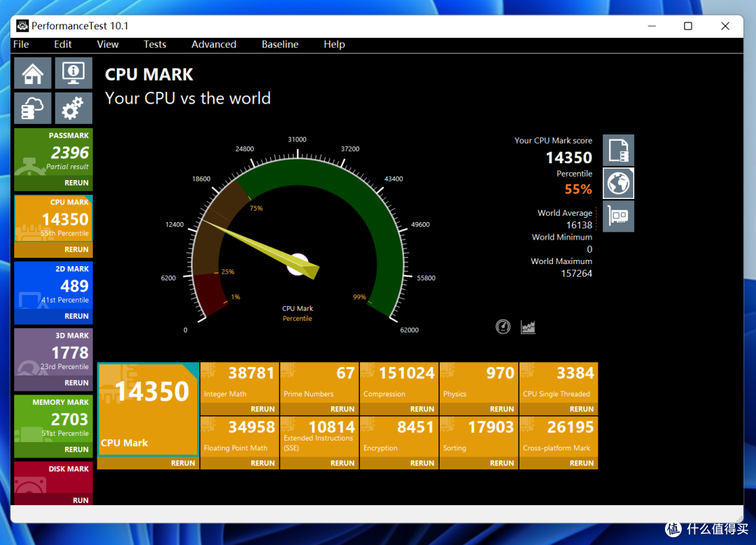Open the View menu

point(108,44)
